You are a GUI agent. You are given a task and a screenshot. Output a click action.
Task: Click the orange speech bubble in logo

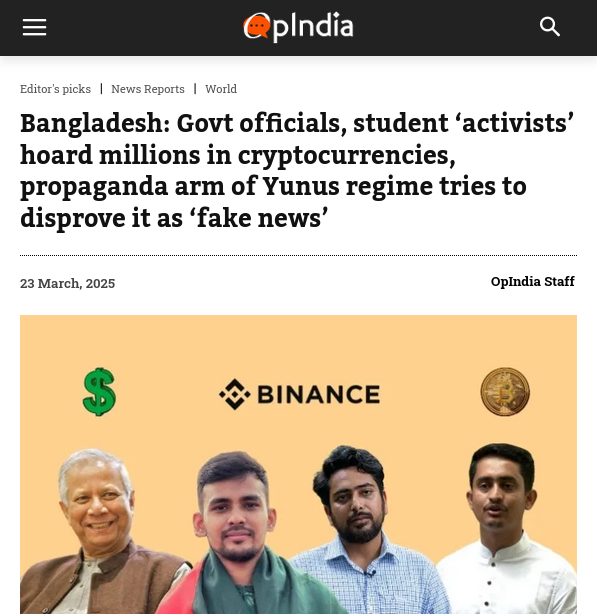point(257,27)
